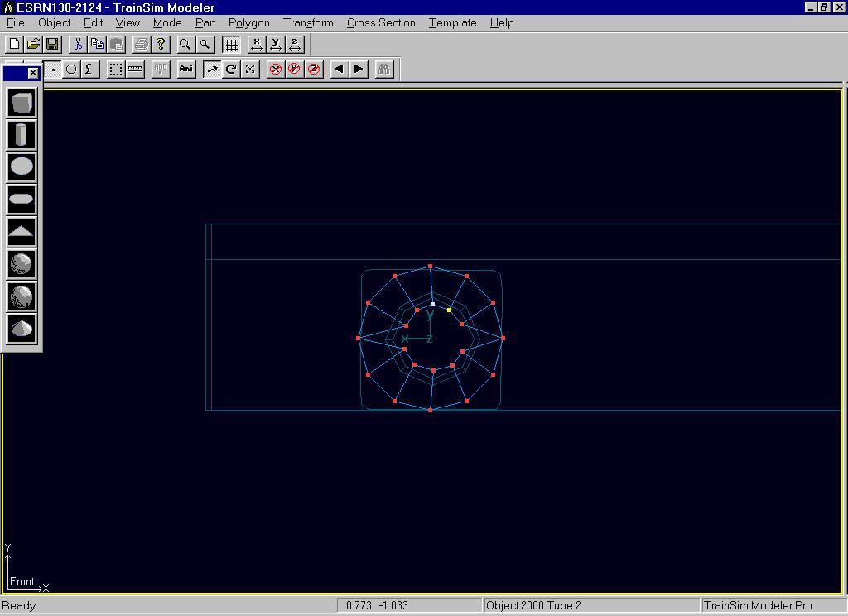Click the cut scissors icon
This screenshot has width=848, height=616.
(x=78, y=44)
